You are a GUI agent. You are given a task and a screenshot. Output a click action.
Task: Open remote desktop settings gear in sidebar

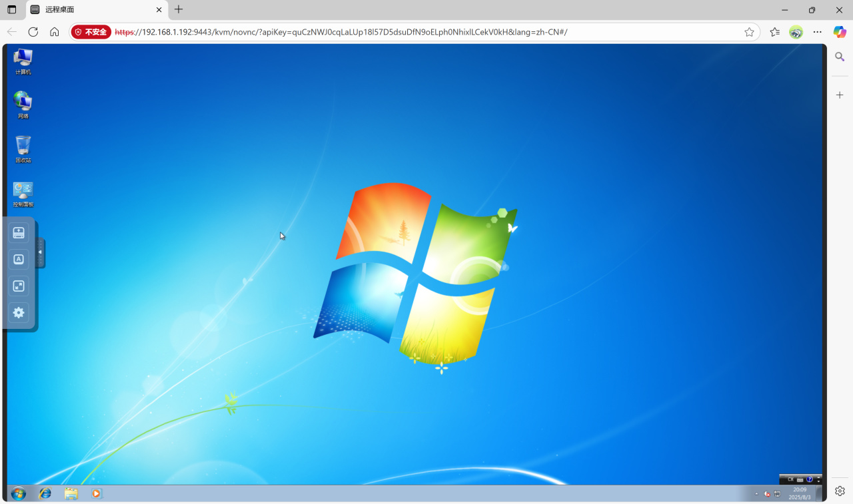tap(19, 312)
